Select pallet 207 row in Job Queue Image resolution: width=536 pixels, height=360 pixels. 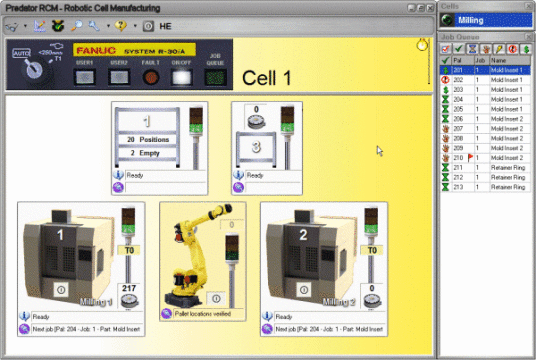click(485, 129)
